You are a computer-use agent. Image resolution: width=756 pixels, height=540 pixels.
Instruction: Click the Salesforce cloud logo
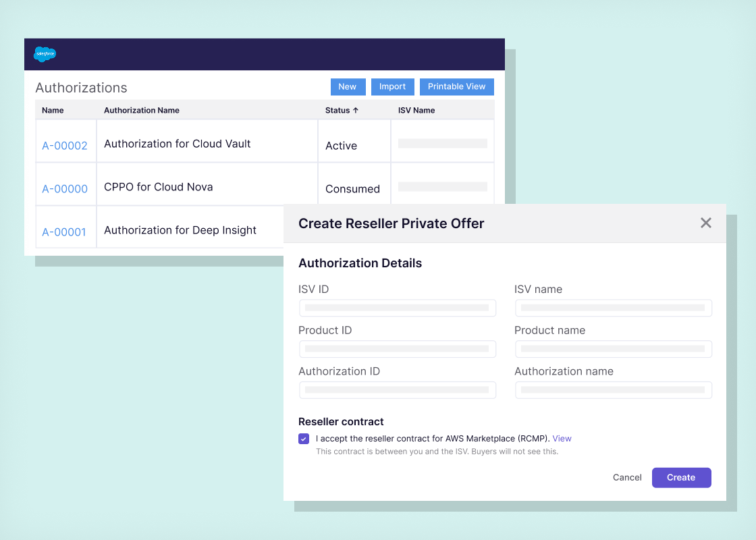(x=45, y=54)
